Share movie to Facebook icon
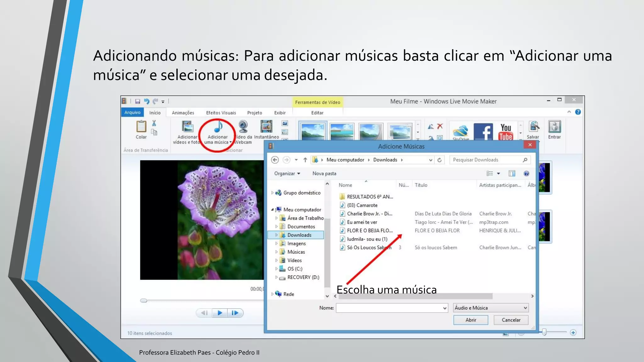 (483, 131)
